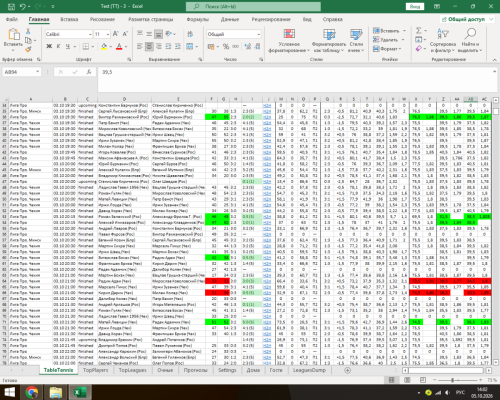The height and width of the screenshot is (400, 500).
Task: Apply yellow fill color to the cell
Action: (x=104, y=46)
